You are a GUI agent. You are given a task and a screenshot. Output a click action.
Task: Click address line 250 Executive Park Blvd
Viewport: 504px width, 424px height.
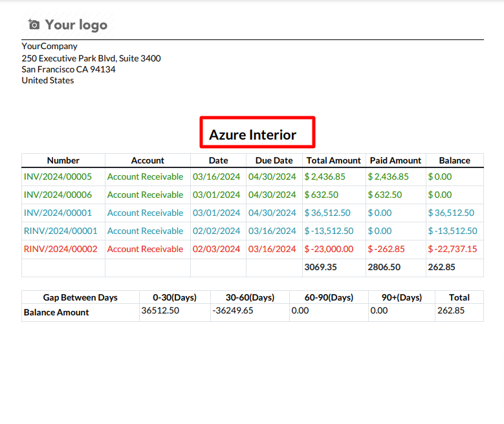tap(91, 58)
